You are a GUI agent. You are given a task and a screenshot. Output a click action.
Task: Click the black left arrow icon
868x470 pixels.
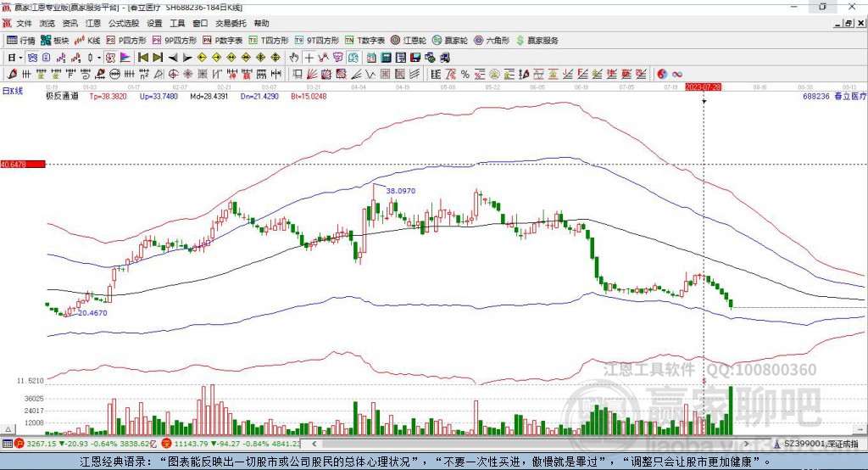pyautogui.click(x=173, y=58)
